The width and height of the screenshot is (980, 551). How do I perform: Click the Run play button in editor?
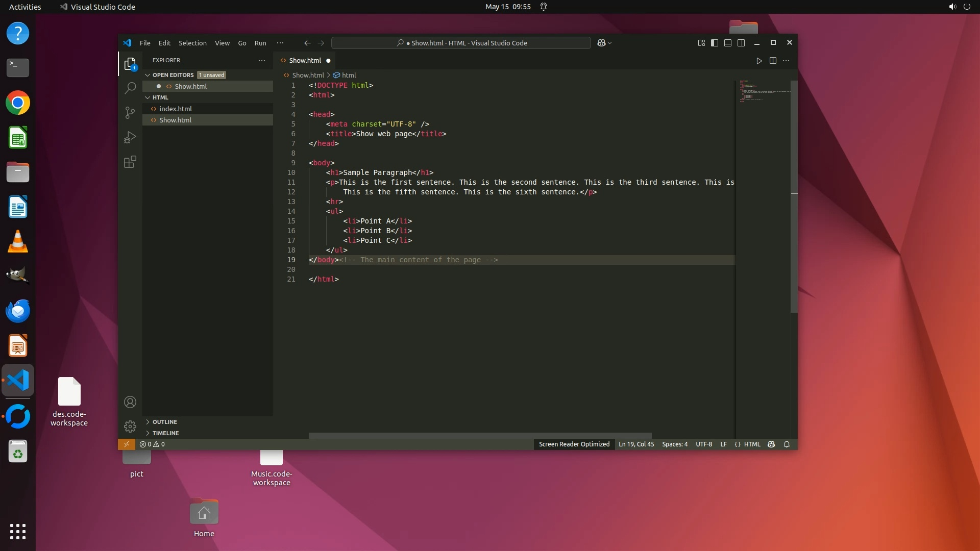pos(759,61)
